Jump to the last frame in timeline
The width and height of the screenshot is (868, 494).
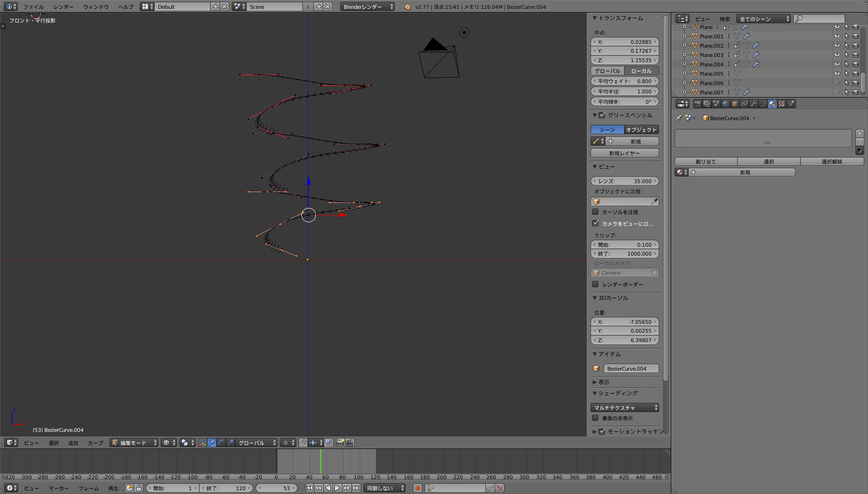356,488
